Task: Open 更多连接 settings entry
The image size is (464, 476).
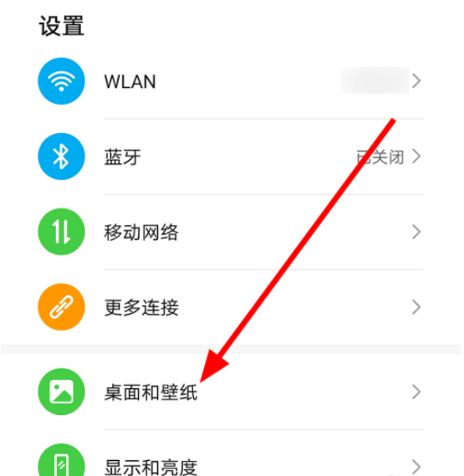Action: (x=231, y=307)
